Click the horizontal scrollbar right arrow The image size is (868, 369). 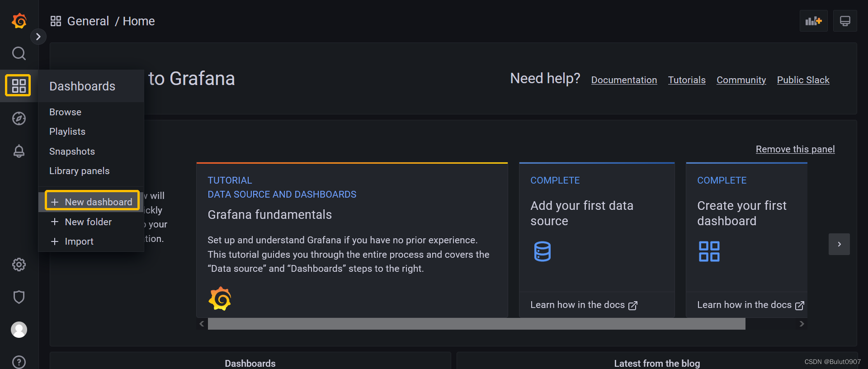(x=802, y=324)
